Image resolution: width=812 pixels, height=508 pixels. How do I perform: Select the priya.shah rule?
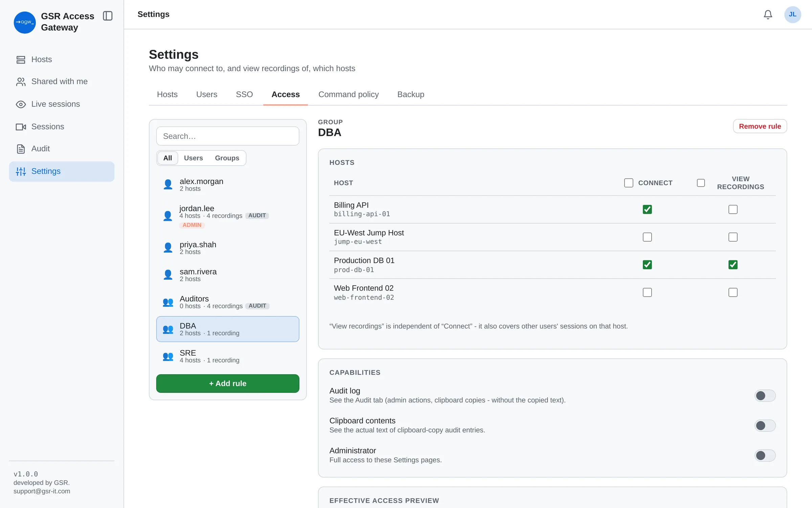tap(227, 248)
